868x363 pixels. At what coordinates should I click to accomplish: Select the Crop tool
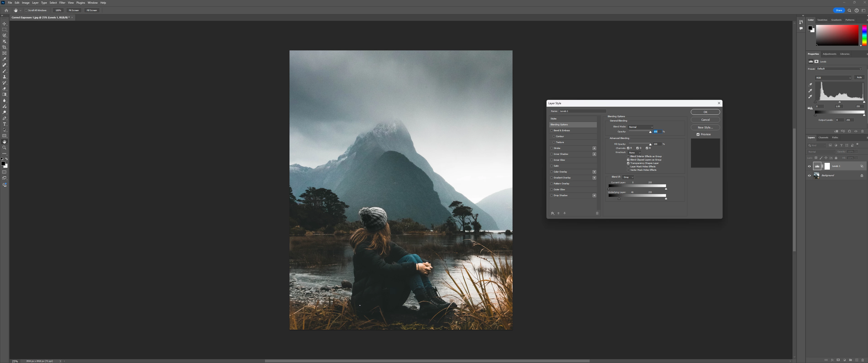tap(4, 47)
